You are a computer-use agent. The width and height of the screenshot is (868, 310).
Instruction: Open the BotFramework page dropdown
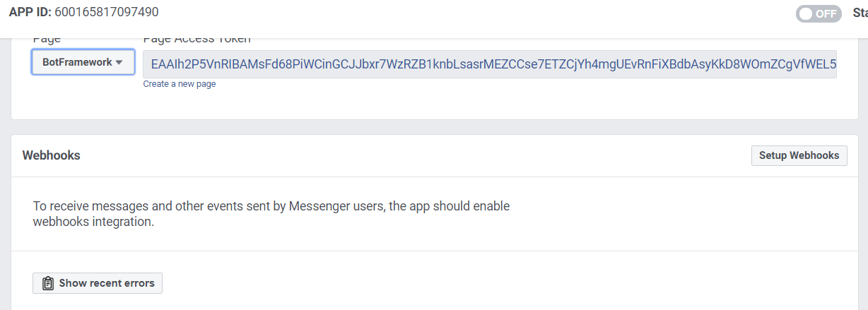(83, 62)
